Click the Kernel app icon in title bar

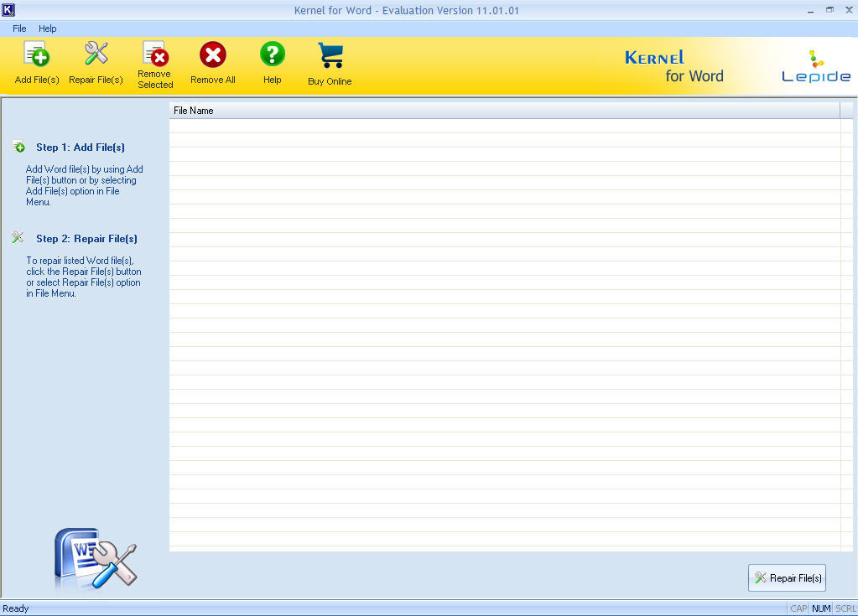(8, 10)
